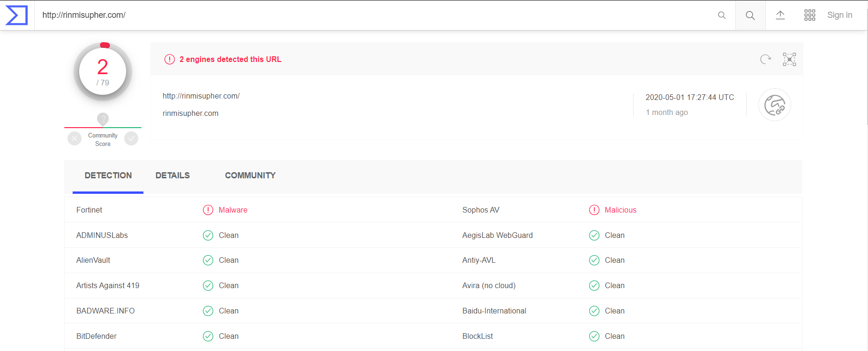The image size is (868, 351).
Task: Select the '2 engines detected this URL' text
Action: tap(230, 59)
